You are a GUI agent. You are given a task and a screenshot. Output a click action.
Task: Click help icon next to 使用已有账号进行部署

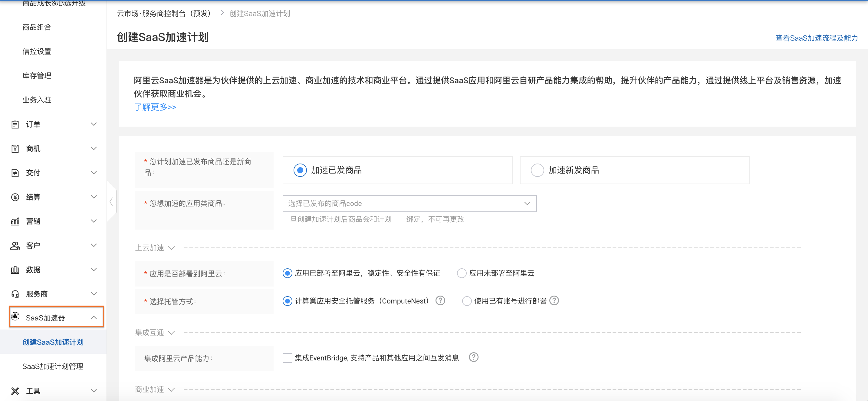point(554,300)
